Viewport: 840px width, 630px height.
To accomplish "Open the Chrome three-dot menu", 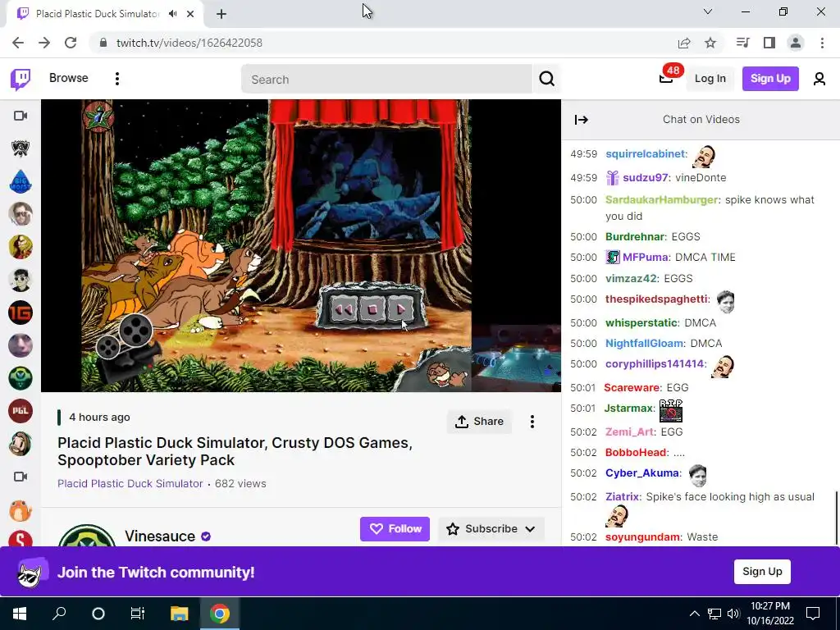I will 822,43.
